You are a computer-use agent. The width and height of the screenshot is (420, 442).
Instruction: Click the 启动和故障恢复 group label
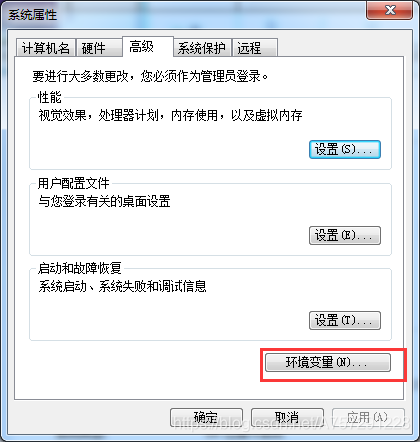[79, 268]
